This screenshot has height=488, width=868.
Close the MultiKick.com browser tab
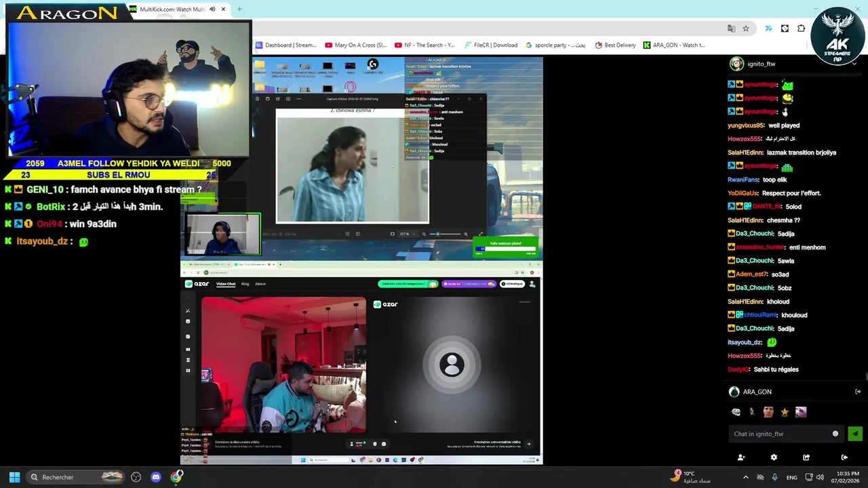tap(223, 9)
